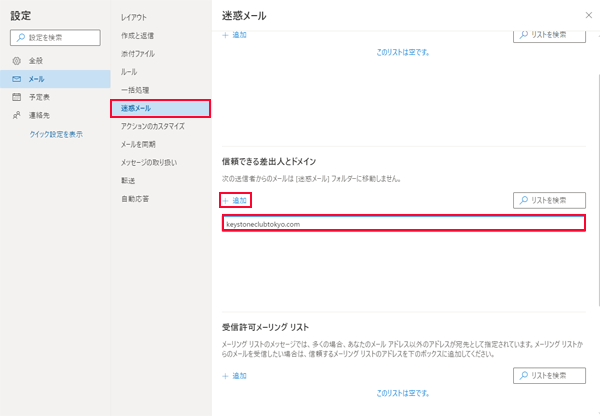600x416 pixels.
Task: Click the calendar icon beside 予定表
Action: [x=16, y=97]
